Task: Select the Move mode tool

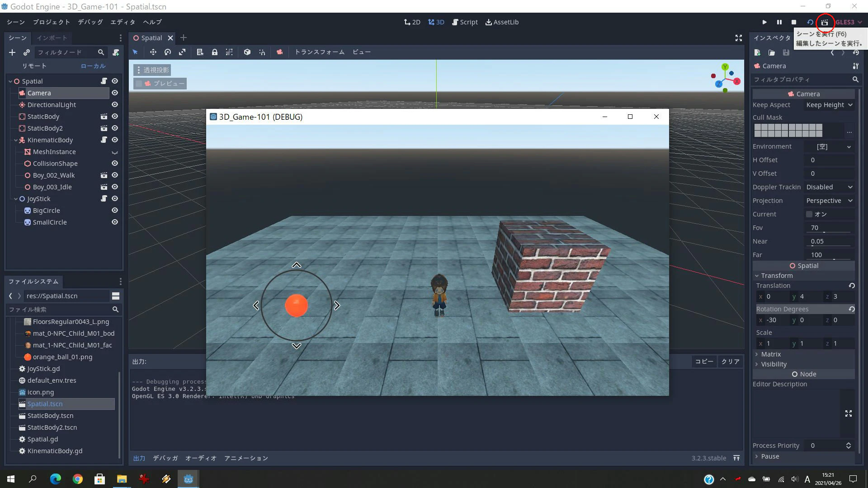Action: pyautogui.click(x=153, y=52)
